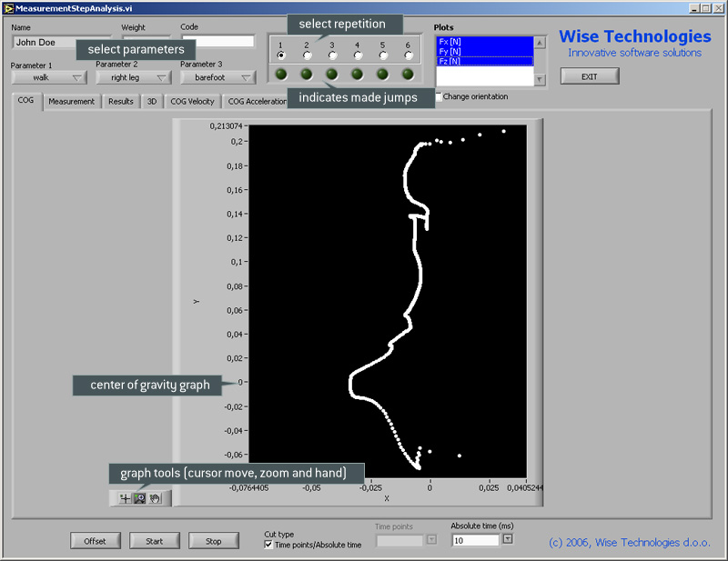Maximize the MeasurementStepAnalysis.vi window
Screen dimensions: 728x561
(704, 8)
